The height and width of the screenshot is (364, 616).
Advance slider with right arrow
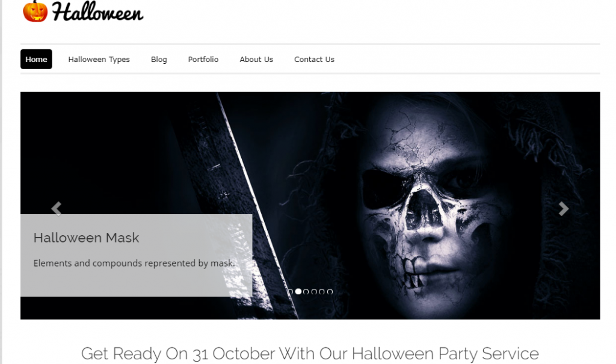[x=564, y=209]
